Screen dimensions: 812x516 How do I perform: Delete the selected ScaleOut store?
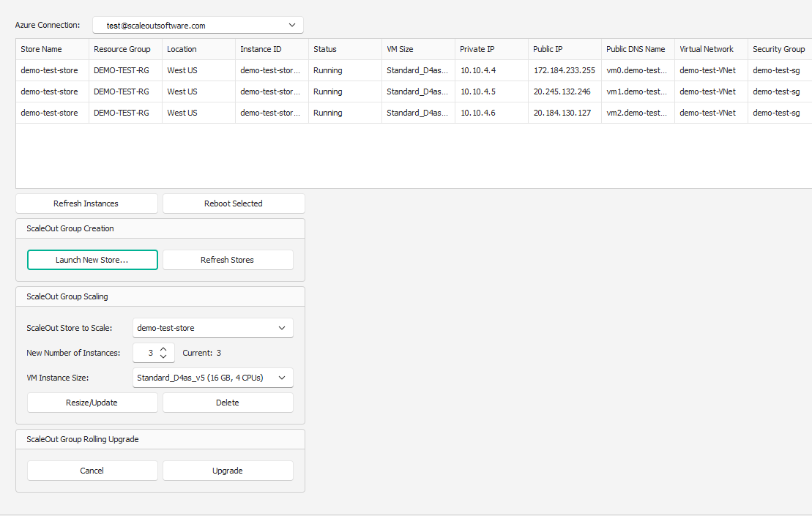[x=228, y=403]
